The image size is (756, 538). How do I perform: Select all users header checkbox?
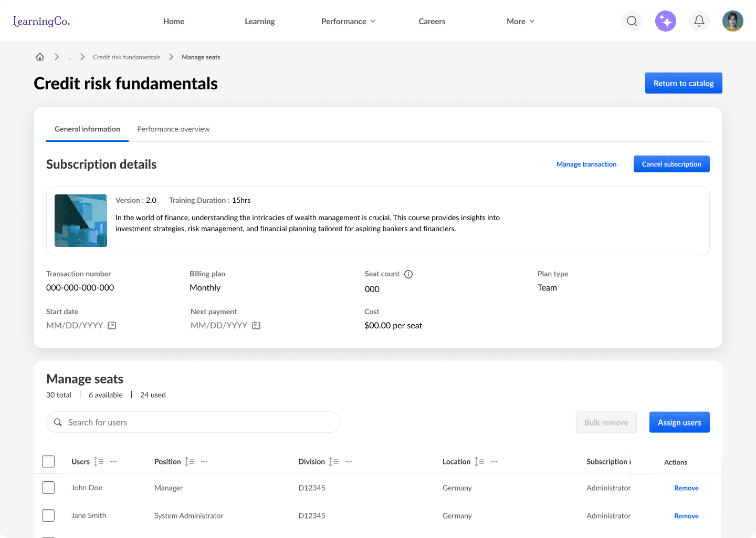48,461
